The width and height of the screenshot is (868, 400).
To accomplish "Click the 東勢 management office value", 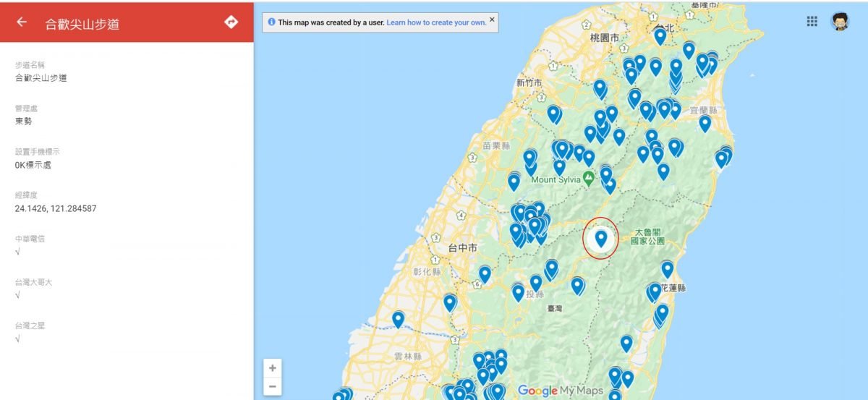I will point(23,122).
